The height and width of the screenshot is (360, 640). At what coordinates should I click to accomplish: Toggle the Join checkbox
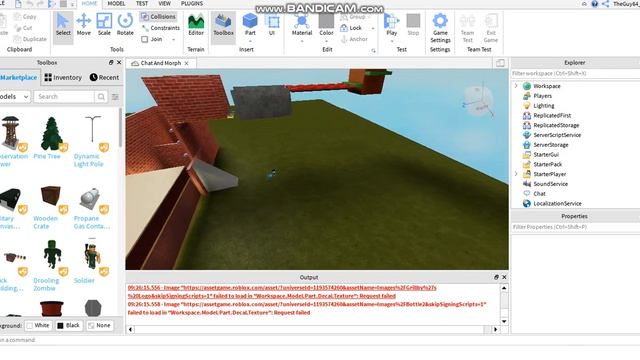tap(144, 39)
